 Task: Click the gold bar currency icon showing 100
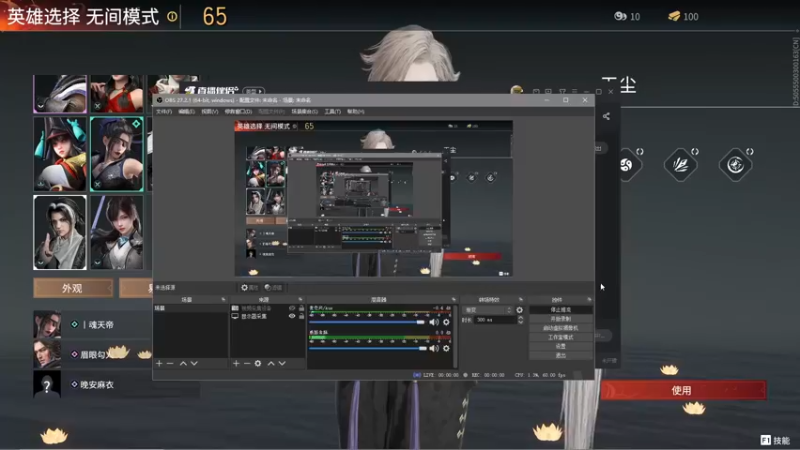coord(674,16)
